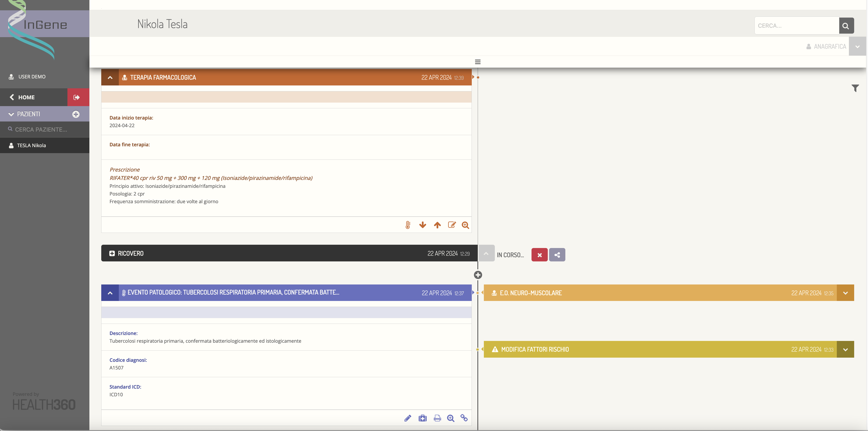Screen dimensions: 868x431
Task: Click the Principio attivo line
Action: pos(167,186)
